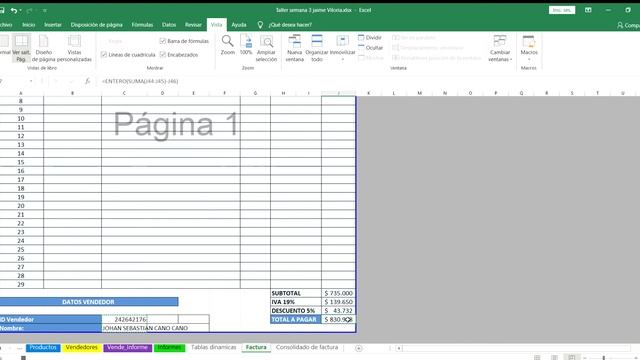Screen dimensions: 640x360
Task: Select page layout view in status bar
Action: click(x=554, y=358)
